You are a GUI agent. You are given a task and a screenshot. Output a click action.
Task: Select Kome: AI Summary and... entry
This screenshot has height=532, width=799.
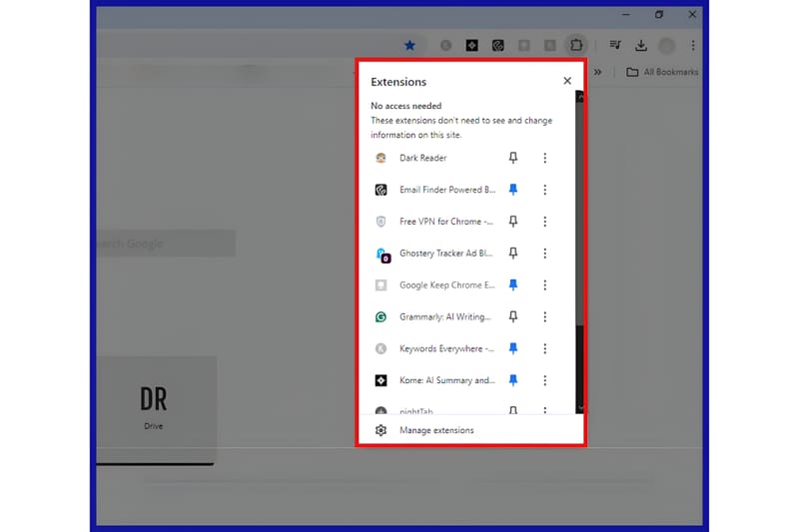tap(446, 380)
